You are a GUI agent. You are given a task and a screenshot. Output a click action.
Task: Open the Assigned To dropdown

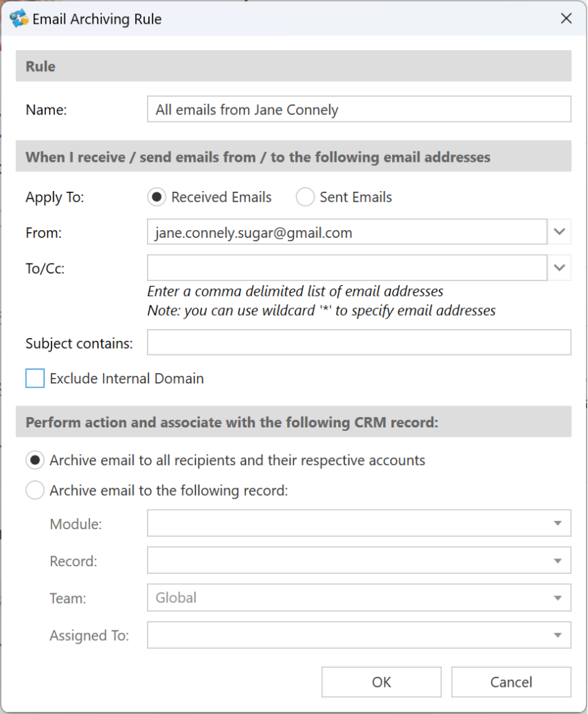point(359,635)
